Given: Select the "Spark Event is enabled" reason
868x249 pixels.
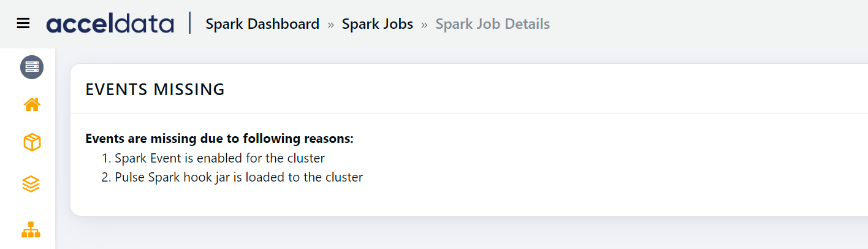Looking at the screenshot, I should 219,158.
